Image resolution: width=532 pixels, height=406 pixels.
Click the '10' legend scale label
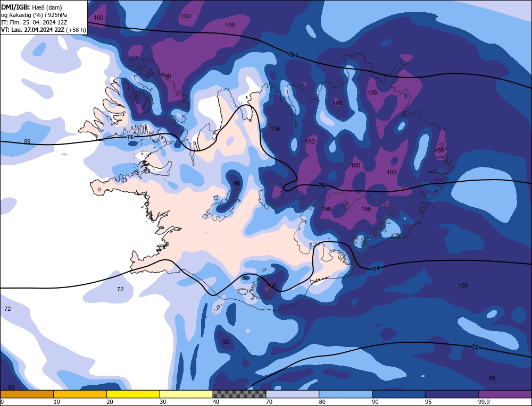pyautogui.click(x=57, y=402)
